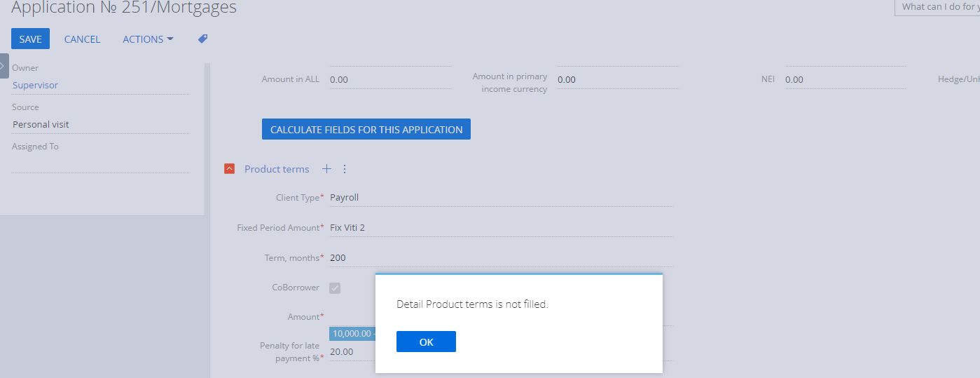This screenshot has width=980, height=378.
Task: Select the Fixed Period Amount field
Action: point(501,228)
